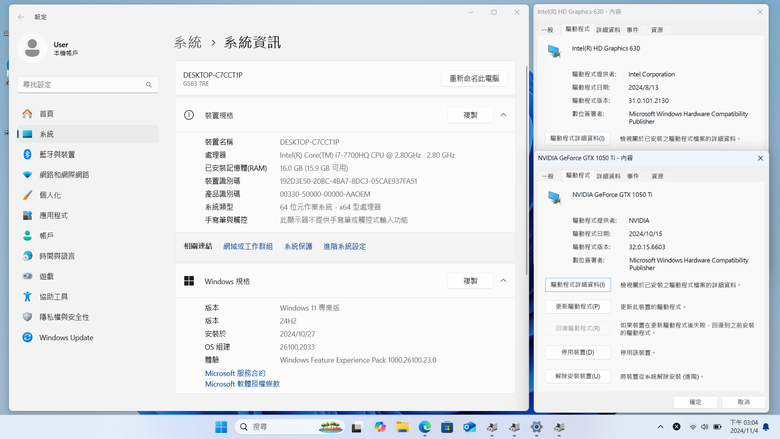The width and height of the screenshot is (780, 439).
Task: Open Microsoft 服務合約 link
Action: click(x=235, y=373)
